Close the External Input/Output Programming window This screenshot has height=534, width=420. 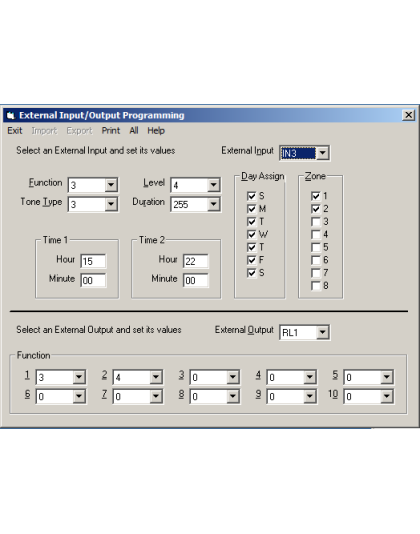tap(408, 115)
